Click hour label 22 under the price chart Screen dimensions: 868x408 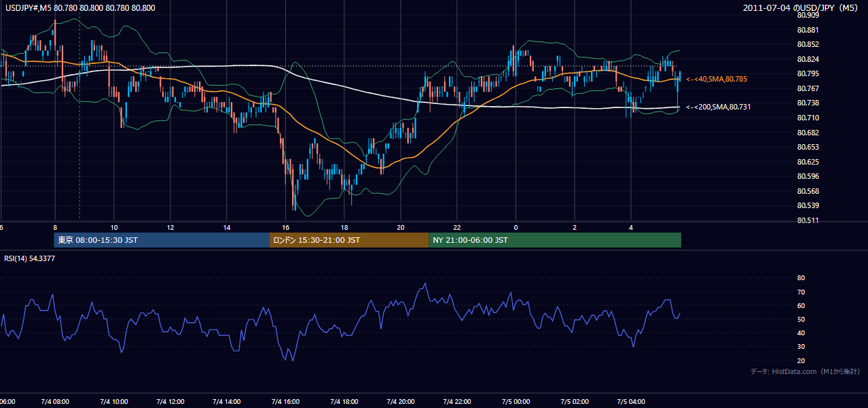(458, 227)
